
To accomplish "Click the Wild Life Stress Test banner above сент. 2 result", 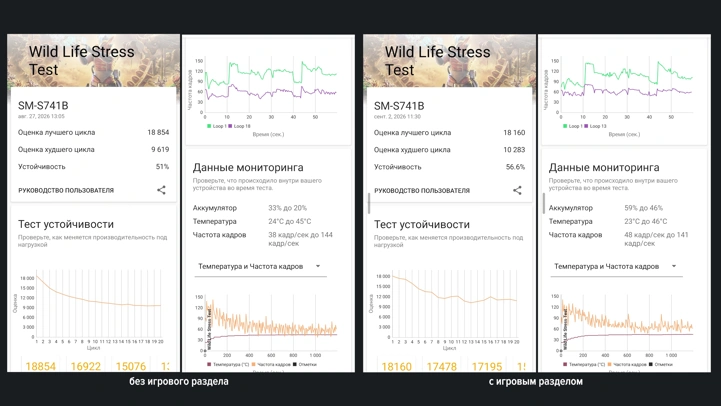I will point(449,60).
